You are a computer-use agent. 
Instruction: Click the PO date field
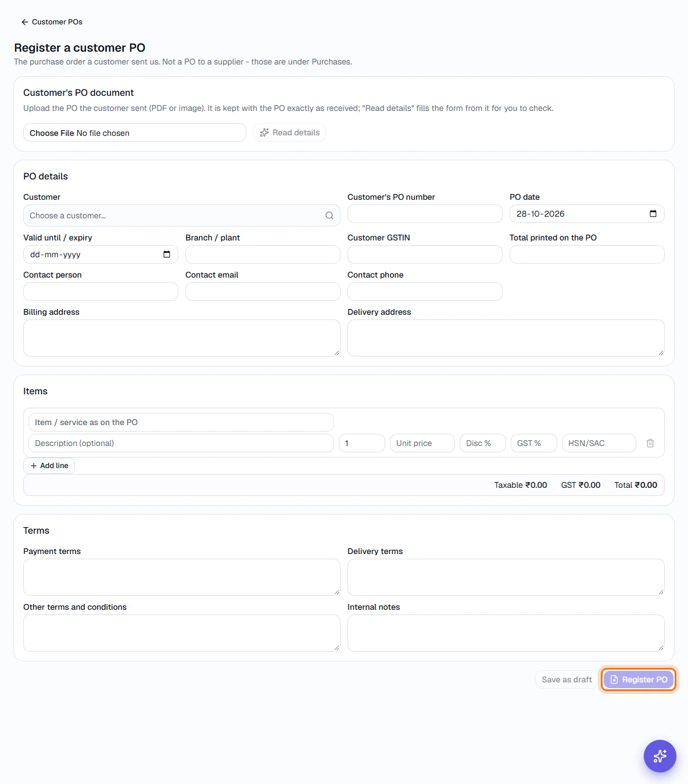[x=587, y=214]
